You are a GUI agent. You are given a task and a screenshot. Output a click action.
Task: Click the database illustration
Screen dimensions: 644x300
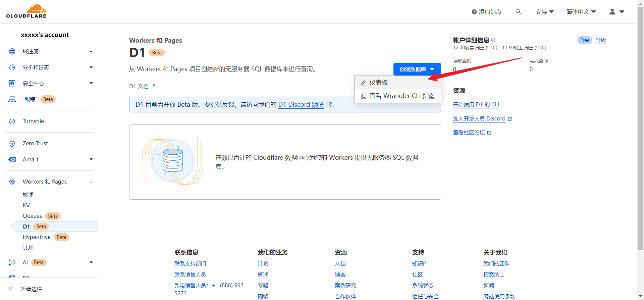(x=172, y=161)
